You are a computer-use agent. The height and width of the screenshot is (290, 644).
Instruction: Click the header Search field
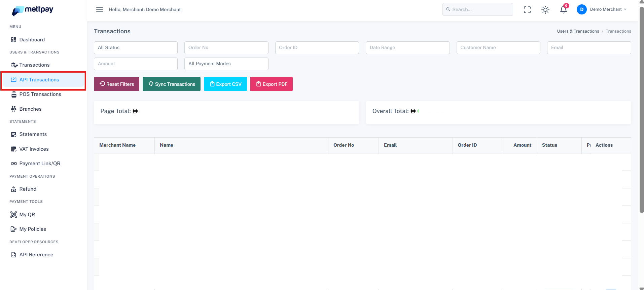[477, 9]
